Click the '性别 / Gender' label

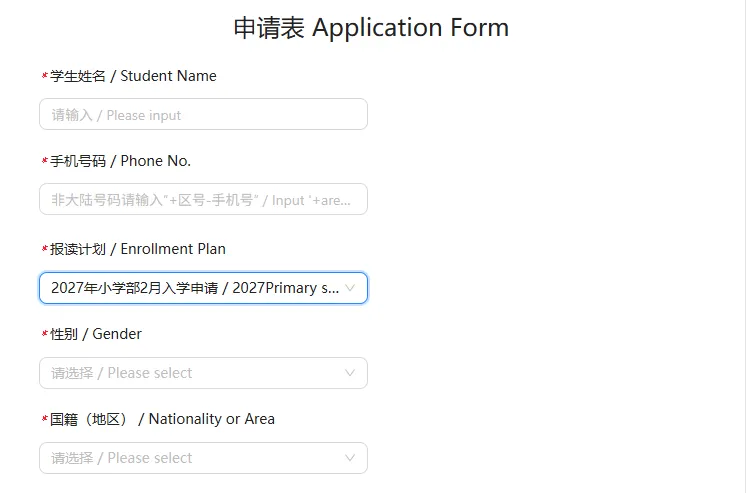(96, 334)
